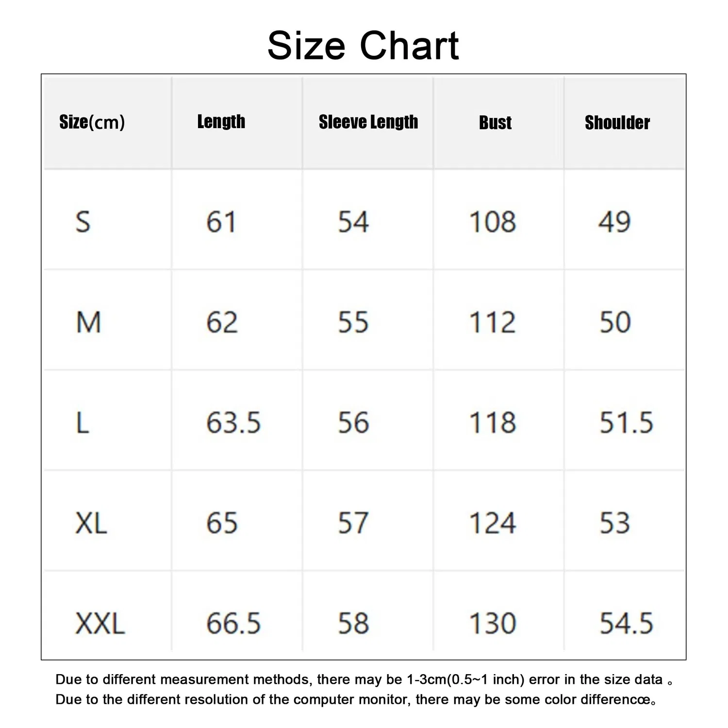Click the 108 bust value
The image size is (728, 728).
point(493,222)
